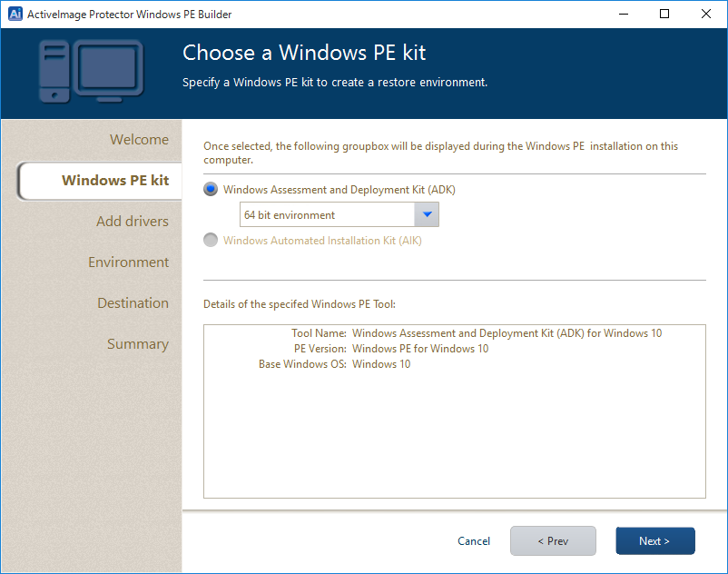Click inside the Windows PE Tool details box

pos(454,436)
